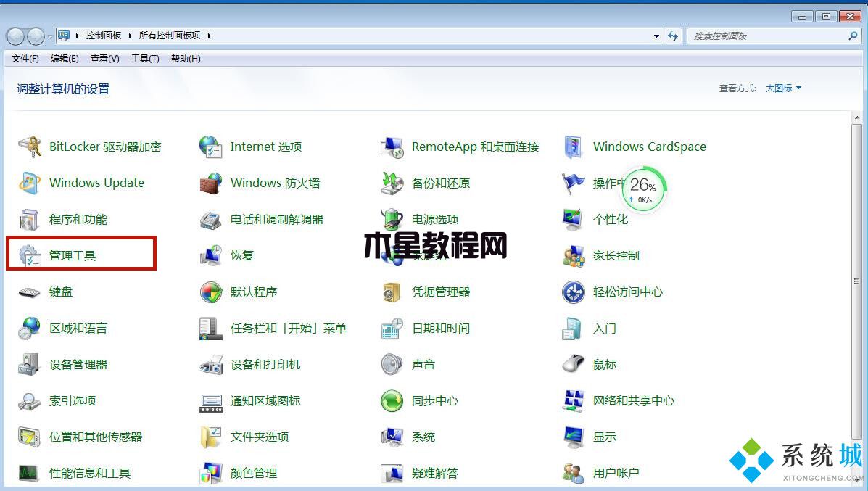Open 管理工具 gear icon
This screenshot has height=491, width=868.
tap(29, 256)
